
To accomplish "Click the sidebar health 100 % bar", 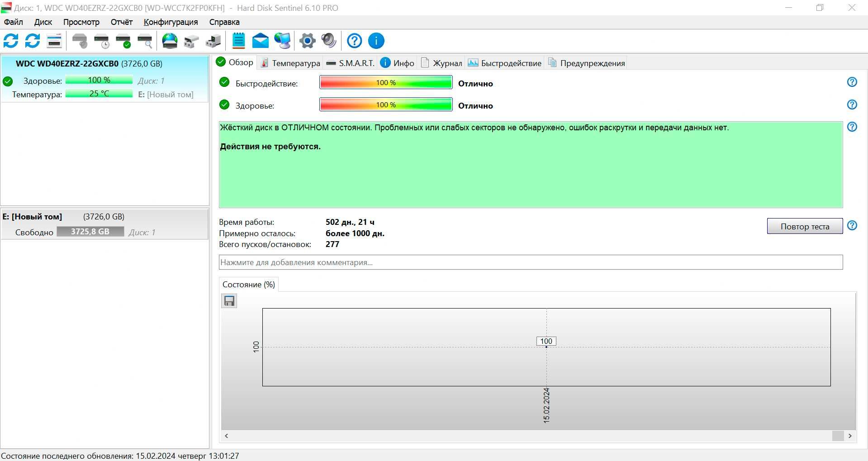I will pyautogui.click(x=99, y=80).
